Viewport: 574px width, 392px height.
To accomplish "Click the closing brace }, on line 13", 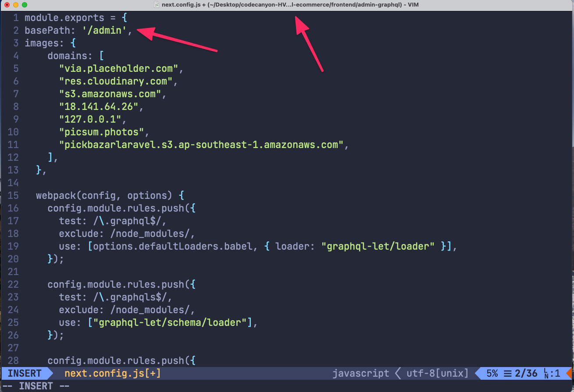I will click(42, 170).
